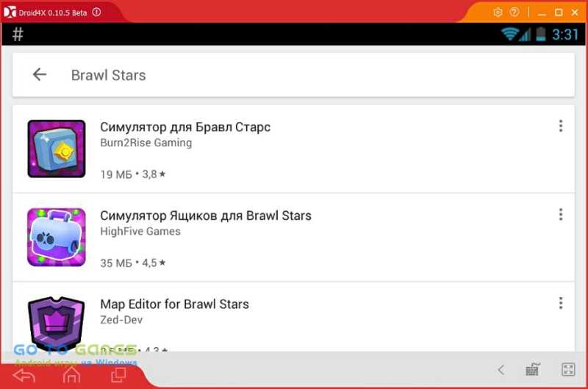Open options menu for Map Editor
This screenshot has height=389, width=588.
(561, 303)
